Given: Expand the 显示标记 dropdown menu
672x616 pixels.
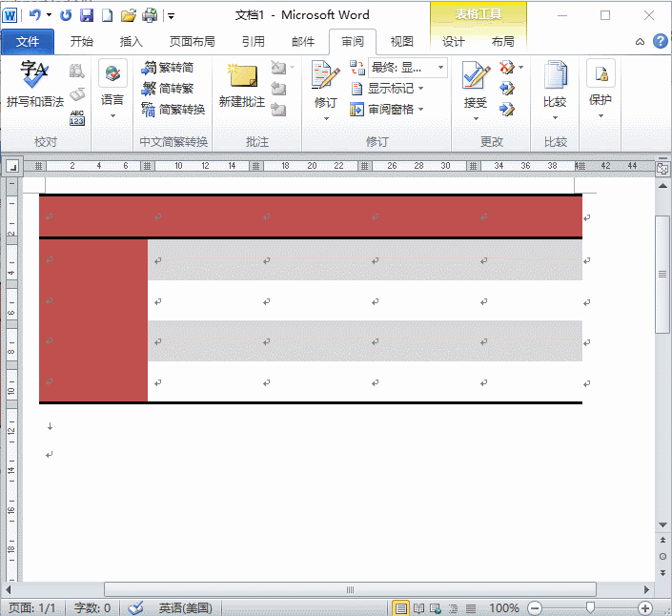Looking at the screenshot, I should point(422,89).
